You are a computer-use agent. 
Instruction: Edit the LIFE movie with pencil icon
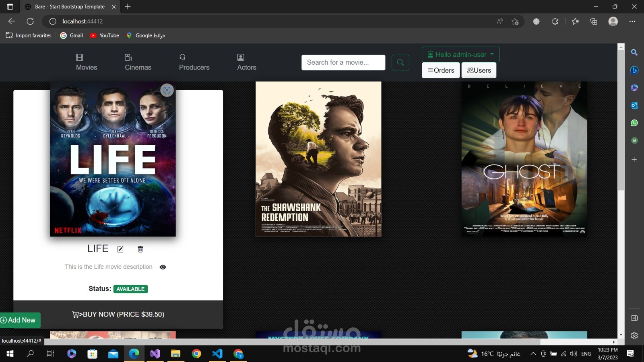pos(120,249)
